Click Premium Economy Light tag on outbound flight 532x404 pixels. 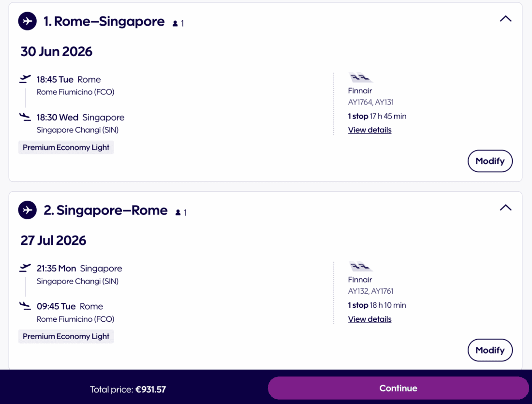coord(66,148)
